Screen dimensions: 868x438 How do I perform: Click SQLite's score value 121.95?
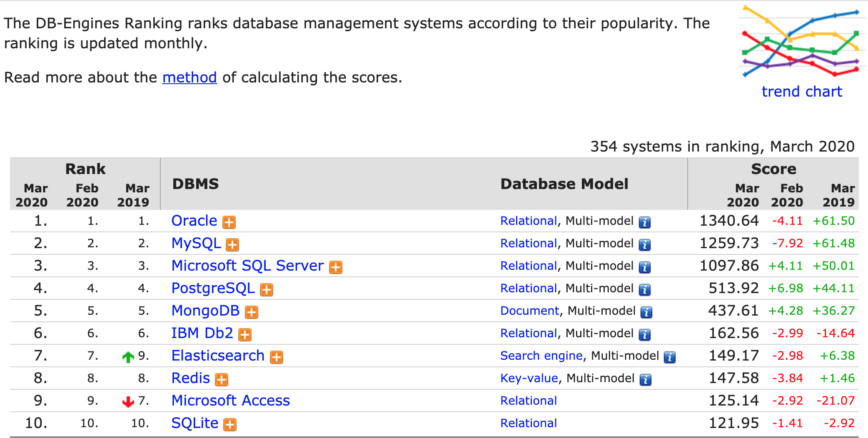(x=733, y=423)
